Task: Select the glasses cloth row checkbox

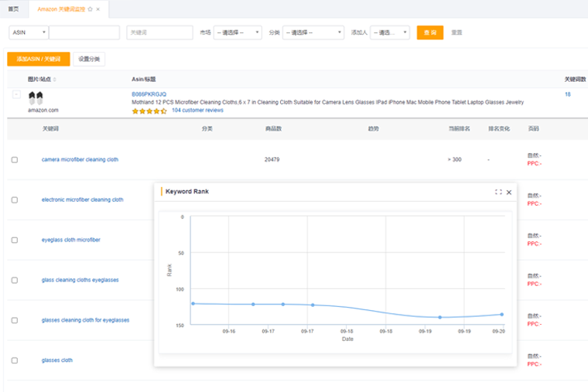Action: click(15, 360)
